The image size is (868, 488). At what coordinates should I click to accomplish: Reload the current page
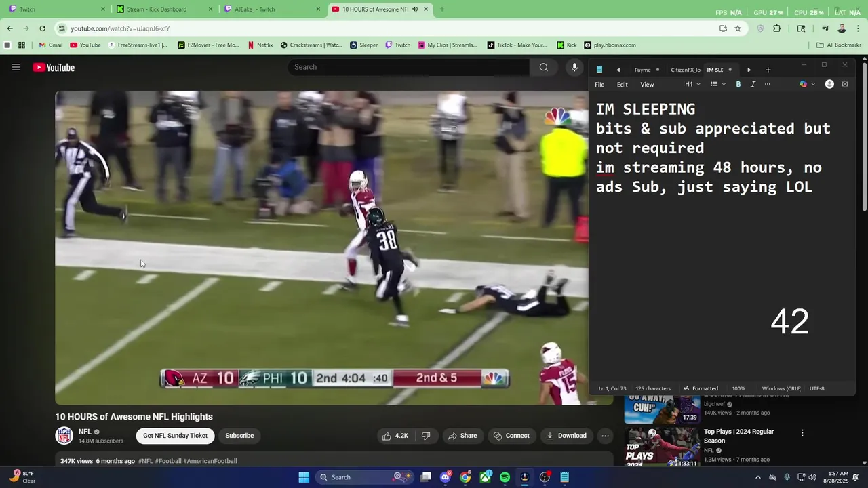pyautogui.click(x=42, y=28)
